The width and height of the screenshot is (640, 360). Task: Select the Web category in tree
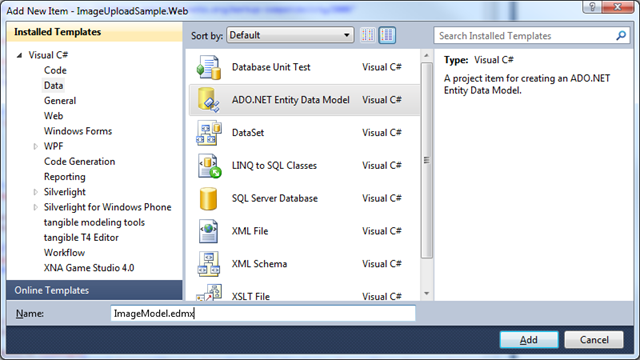coord(53,116)
